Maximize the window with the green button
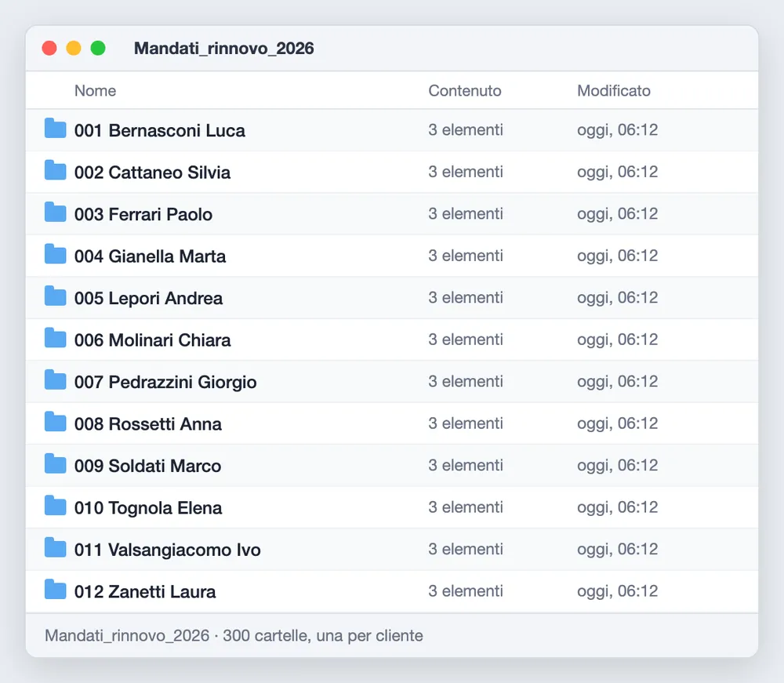Image resolution: width=784 pixels, height=683 pixels. tap(98, 48)
